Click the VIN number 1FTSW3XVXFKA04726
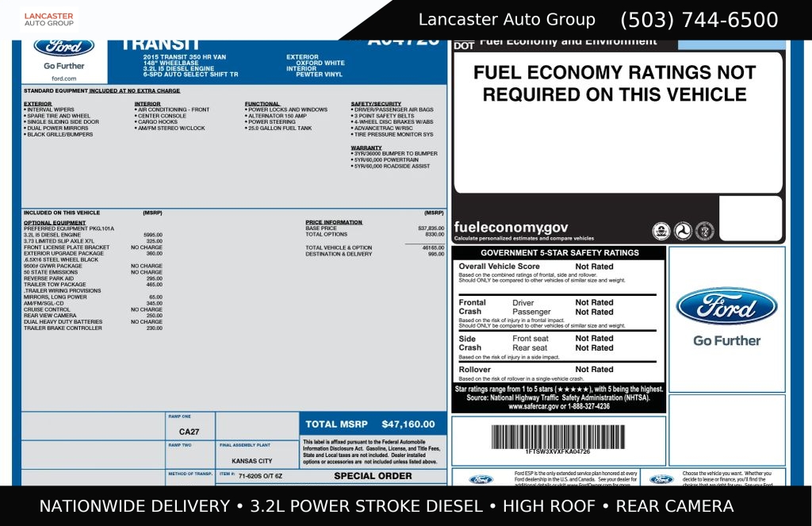Image resolution: width=812 pixels, height=526 pixels. tap(557, 452)
